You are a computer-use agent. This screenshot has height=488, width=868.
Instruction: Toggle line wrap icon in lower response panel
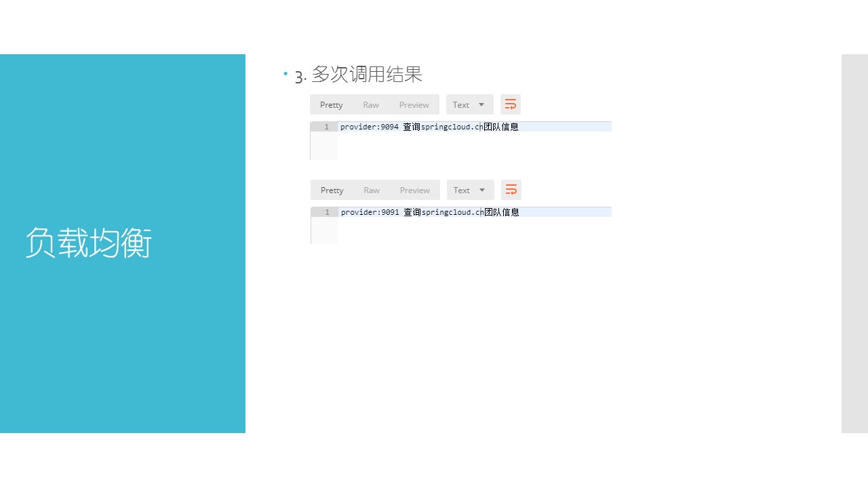click(x=511, y=190)
